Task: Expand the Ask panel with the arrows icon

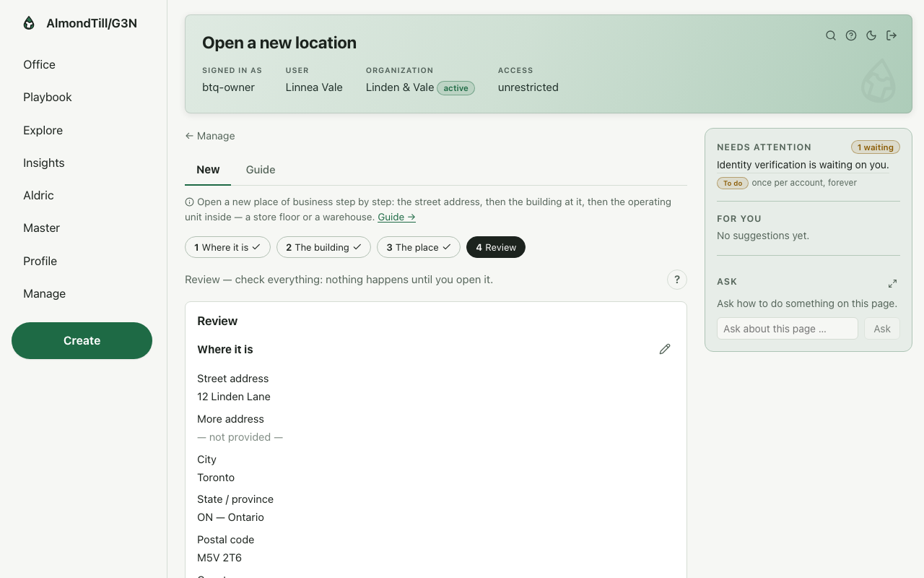Action: click(x=892, y=283)
